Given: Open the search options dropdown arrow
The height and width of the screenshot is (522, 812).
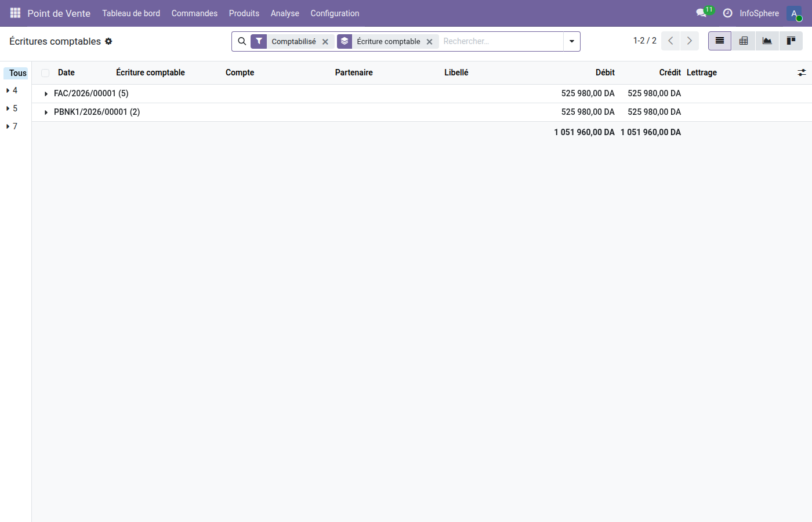Looking at the screenshot, I should click(x=571, y=41).
